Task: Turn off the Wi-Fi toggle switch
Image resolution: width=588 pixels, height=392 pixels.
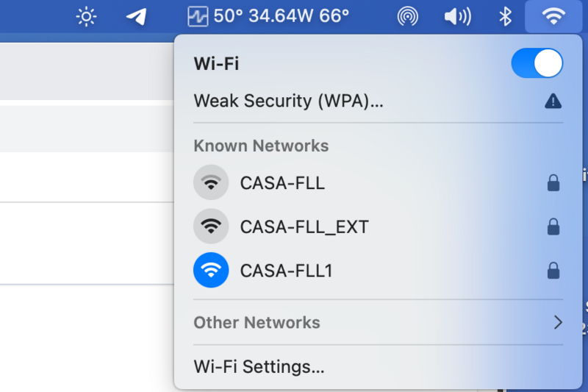Action: click(537, 63)
